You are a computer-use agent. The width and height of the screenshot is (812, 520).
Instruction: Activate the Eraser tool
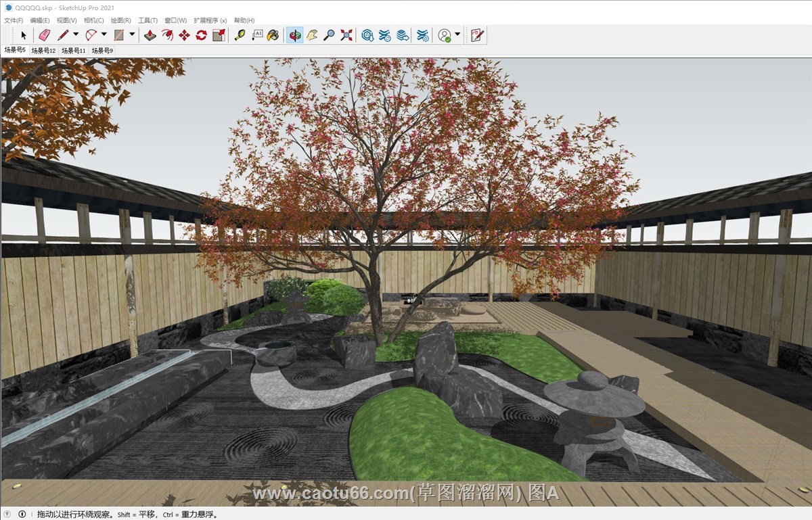pos(45,35)
